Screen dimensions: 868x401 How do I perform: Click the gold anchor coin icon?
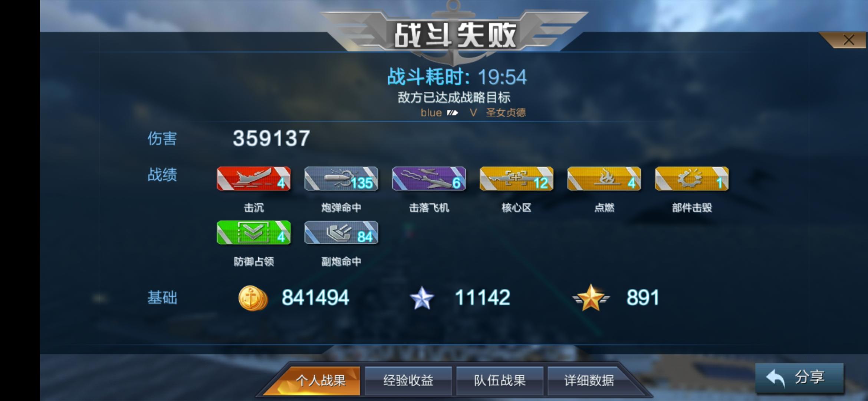tap(253, 298)
